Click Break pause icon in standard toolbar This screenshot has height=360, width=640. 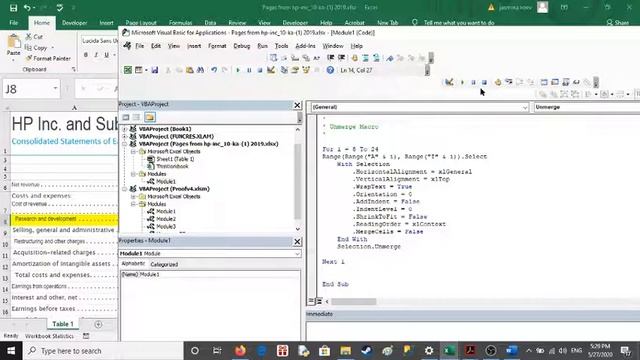249,70
